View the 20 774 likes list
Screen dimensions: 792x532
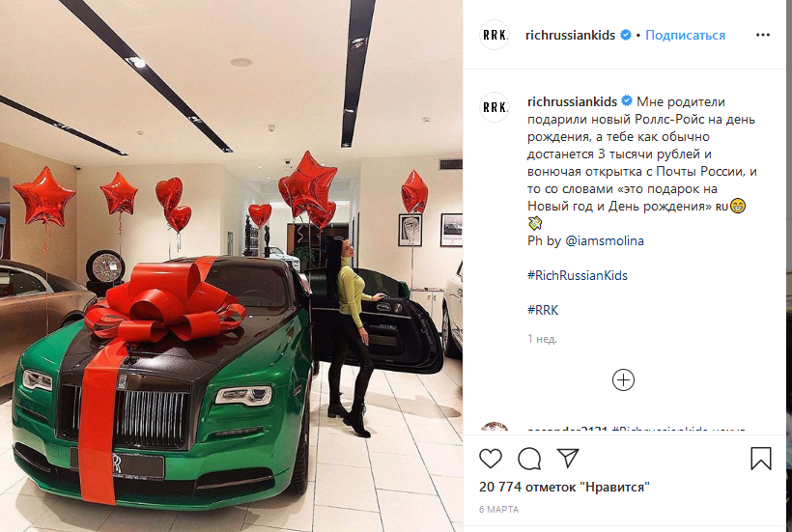(x=564, y=487)
